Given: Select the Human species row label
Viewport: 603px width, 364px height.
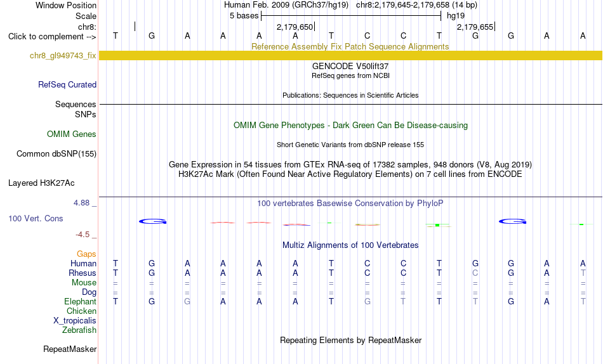Looking at the screenshot, I should [83, 263].
